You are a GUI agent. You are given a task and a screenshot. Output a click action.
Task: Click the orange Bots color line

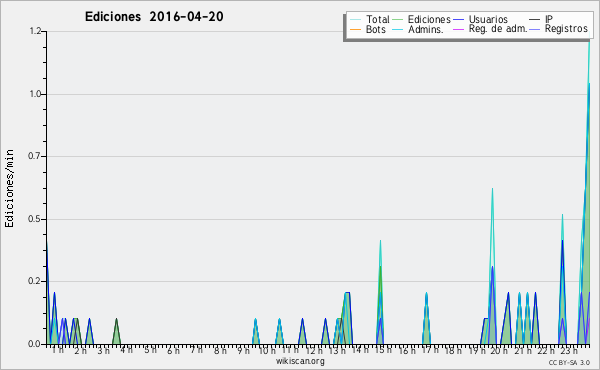coord(355,29)
